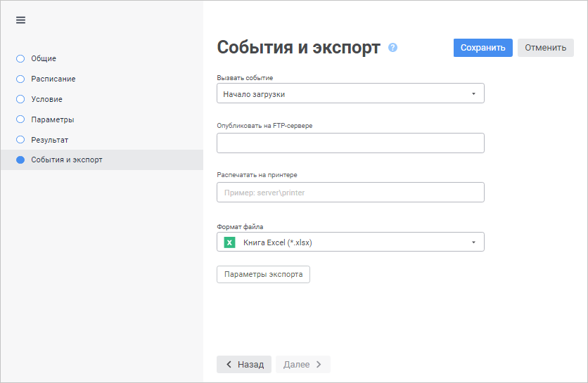Screen dimensions: 588x383
Task: Click the step circle next to Параметры
Action: pos(20,119)
